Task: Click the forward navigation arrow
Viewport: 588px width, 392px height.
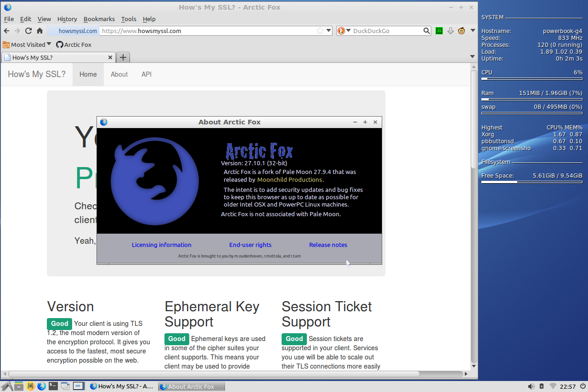Action: (x=17, y=31)
